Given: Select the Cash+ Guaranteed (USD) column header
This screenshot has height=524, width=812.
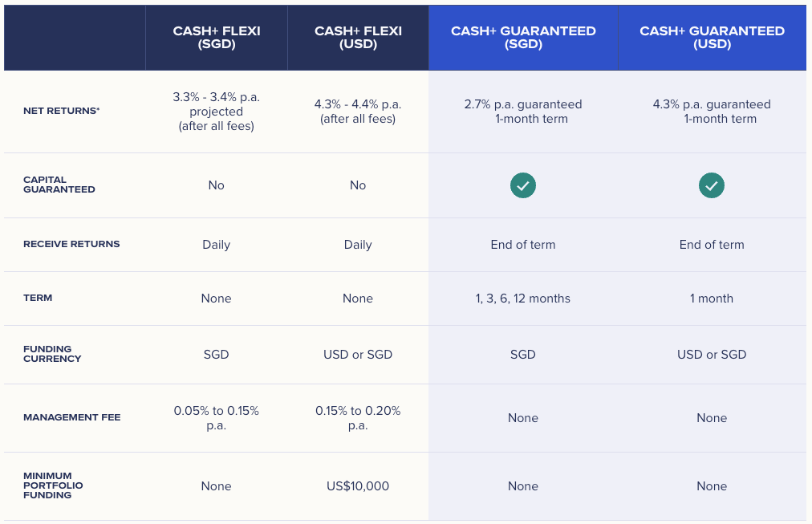Looking at the screenshot, I should click(712, 38).
